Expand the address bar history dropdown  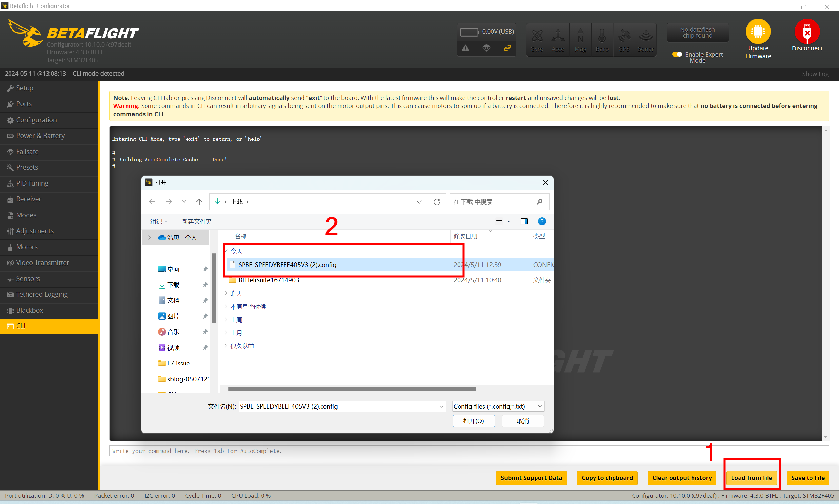[419, 202]
